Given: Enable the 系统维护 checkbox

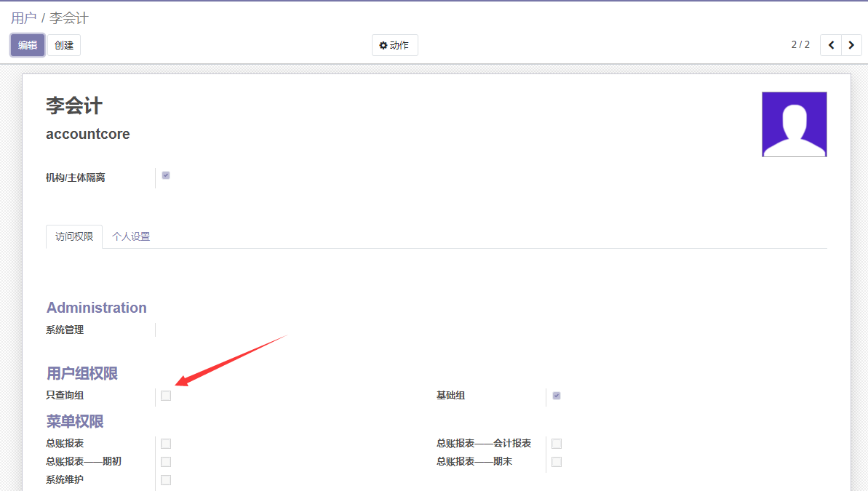Looking at the screenshot, I should pos(166,481).
